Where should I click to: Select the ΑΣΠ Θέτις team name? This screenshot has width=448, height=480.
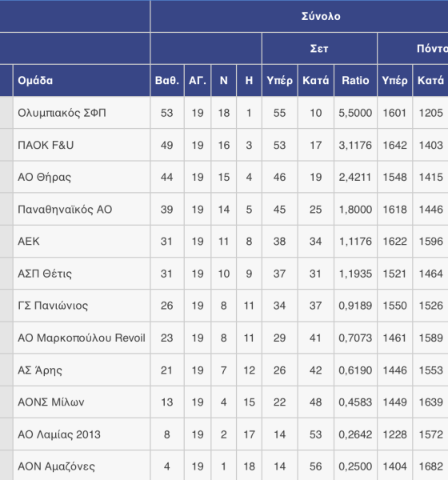coord(45,274)
